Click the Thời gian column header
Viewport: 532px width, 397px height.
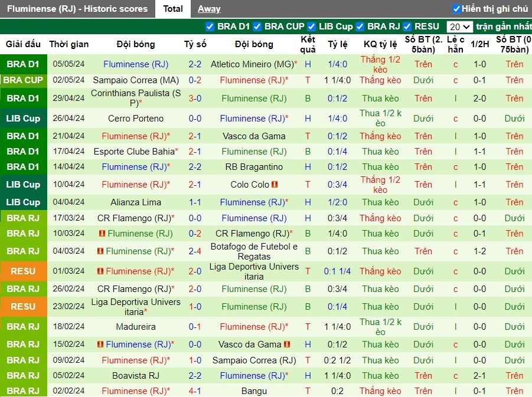[x=69, y=44]
